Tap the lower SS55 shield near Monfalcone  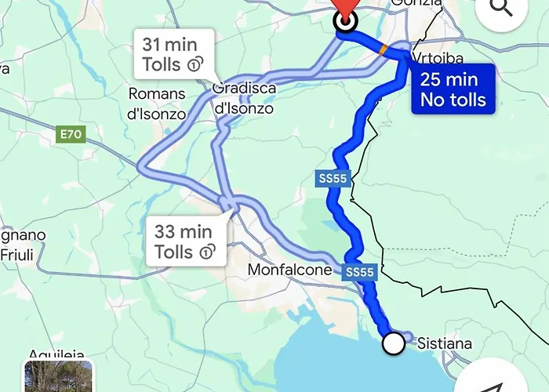(359, 272)
